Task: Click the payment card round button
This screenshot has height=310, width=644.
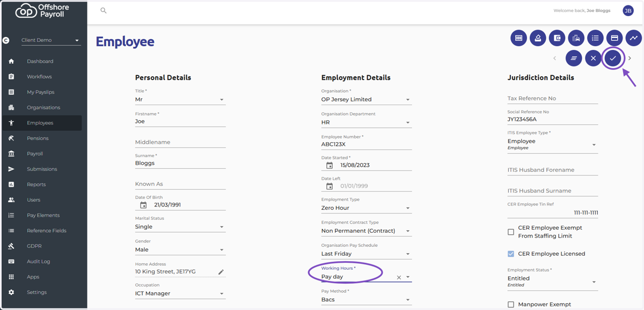Action: [614, 38]
